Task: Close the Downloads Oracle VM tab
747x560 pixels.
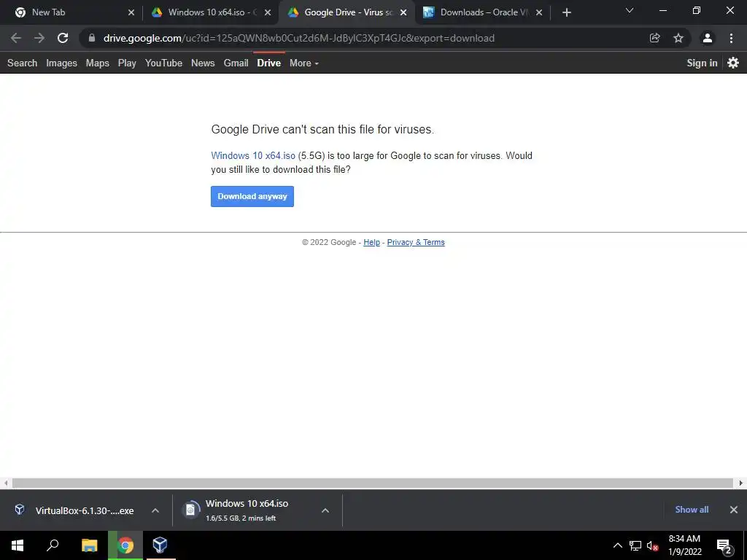Action: click(x=539, y=12)
